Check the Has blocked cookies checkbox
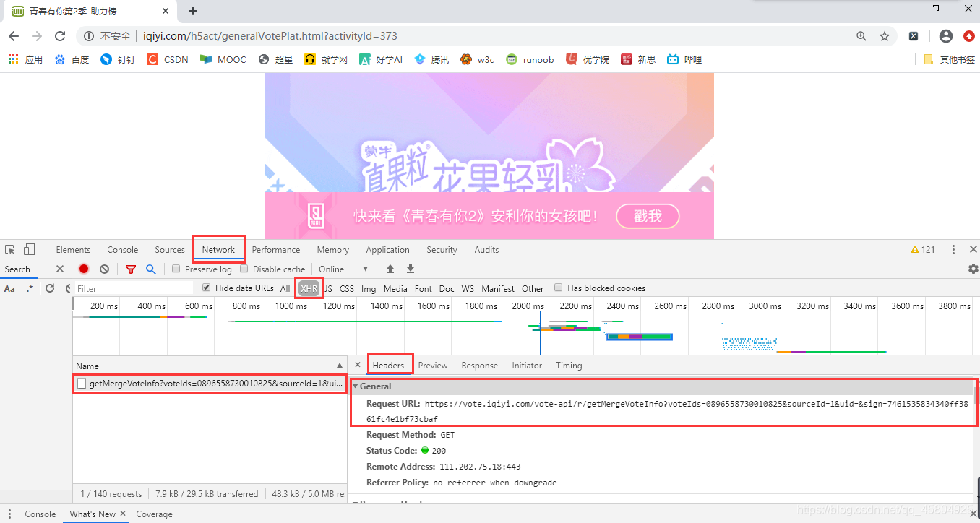The width and height of the screenshot is (980, 523). coord(558,288)
